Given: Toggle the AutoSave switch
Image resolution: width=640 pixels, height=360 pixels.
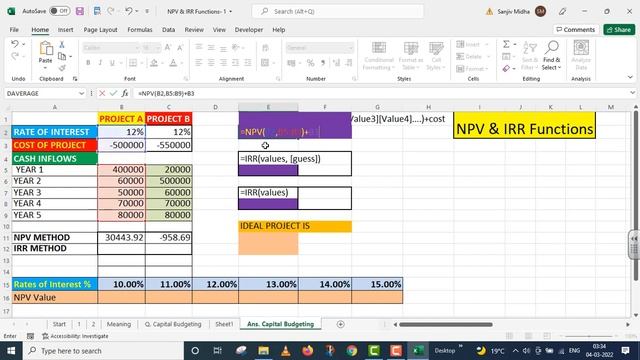Looking at the screenshot, I should pos(60,11).
